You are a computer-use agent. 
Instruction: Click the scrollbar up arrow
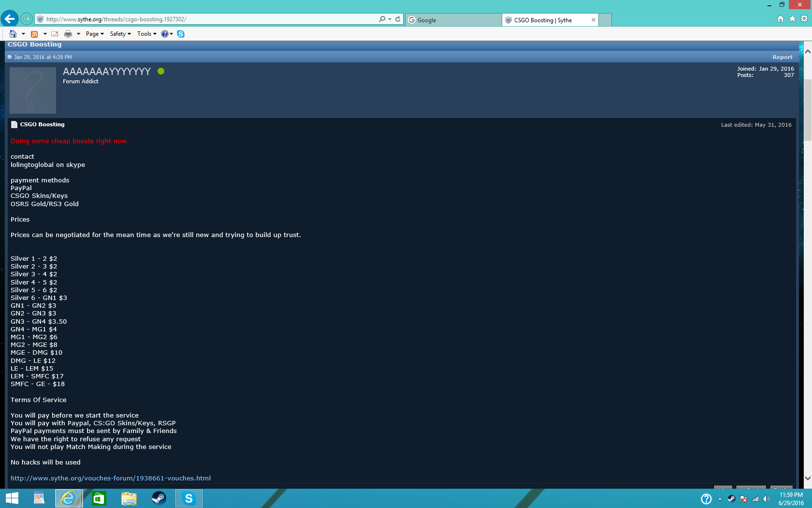click(x=808, y=51)
